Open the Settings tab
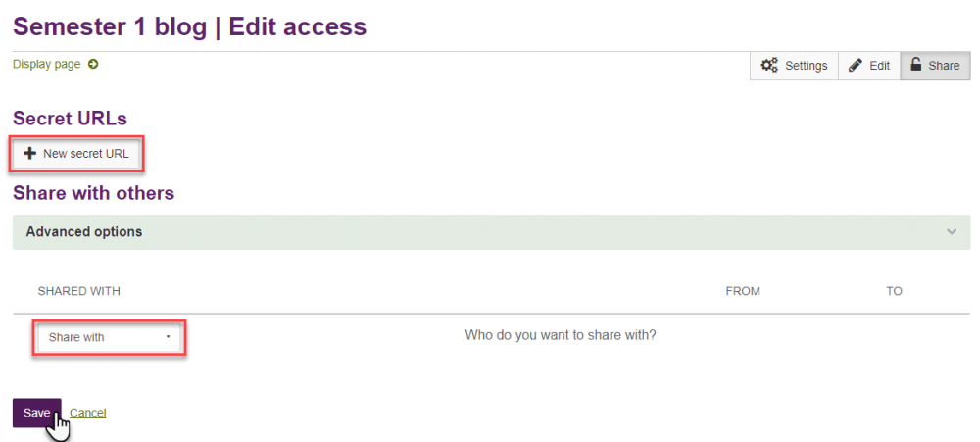Screen dimensions: 980x442 (x=794, y=66)
